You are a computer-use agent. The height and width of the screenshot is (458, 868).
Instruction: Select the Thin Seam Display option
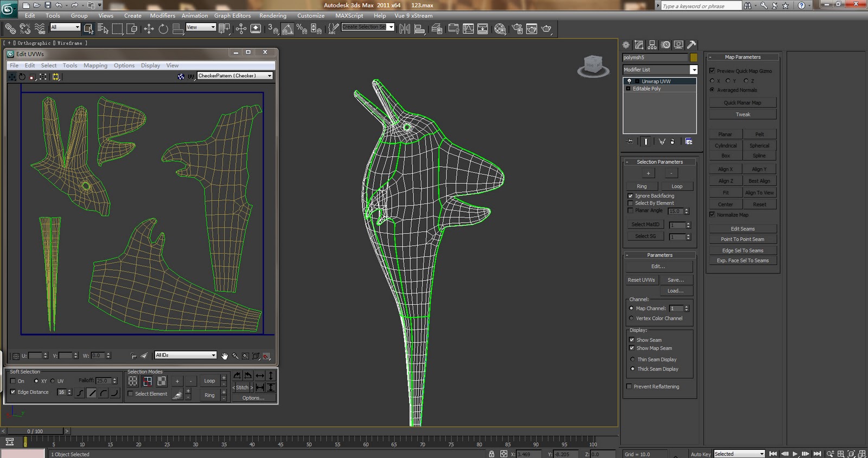pos(633,359)
